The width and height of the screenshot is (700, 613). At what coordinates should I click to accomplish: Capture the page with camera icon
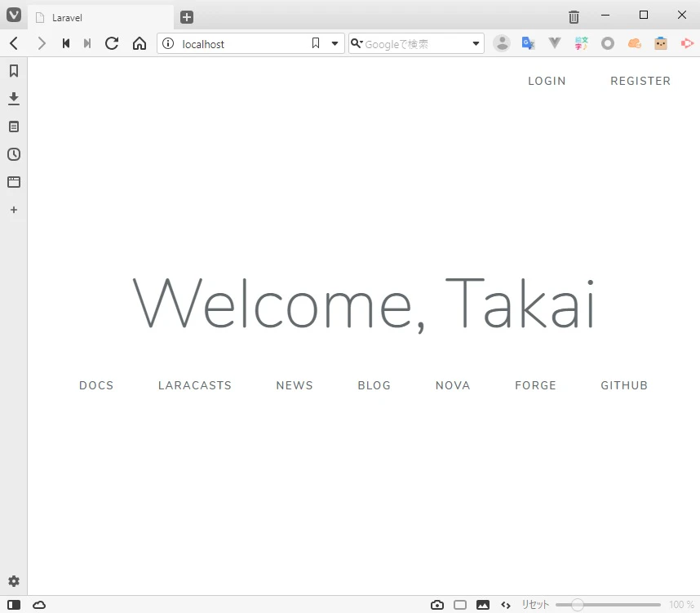click(x=437, y=605)
